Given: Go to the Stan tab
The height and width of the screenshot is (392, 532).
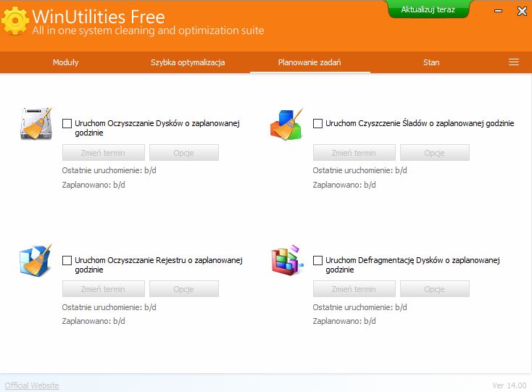Looking at the screenshot, I should [431, 62].
